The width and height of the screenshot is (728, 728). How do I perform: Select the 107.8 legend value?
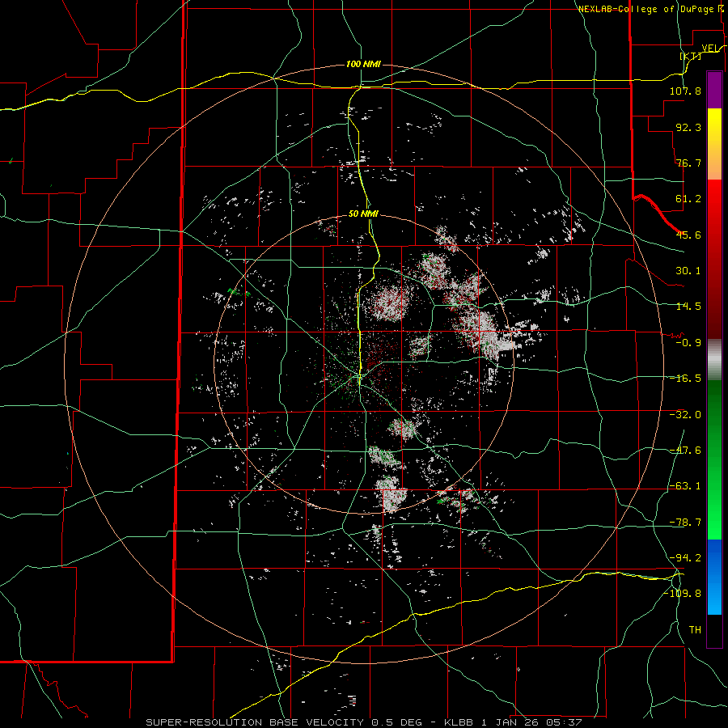[x=685, y=91]
